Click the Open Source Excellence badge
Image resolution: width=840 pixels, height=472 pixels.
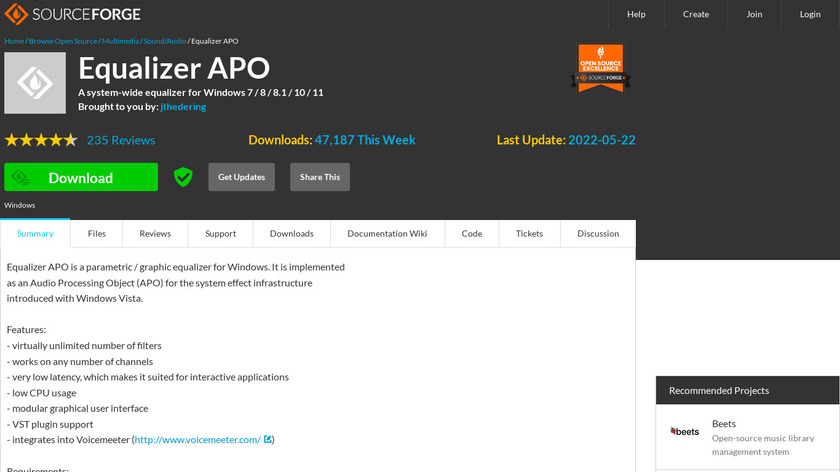point(601,68)
